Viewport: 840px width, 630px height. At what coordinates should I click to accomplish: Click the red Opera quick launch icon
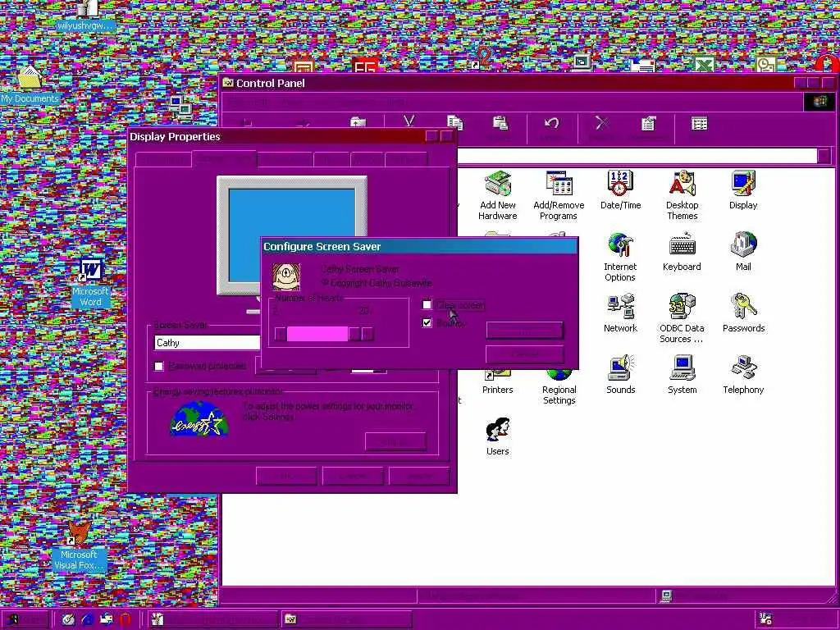tap(126, 620)
